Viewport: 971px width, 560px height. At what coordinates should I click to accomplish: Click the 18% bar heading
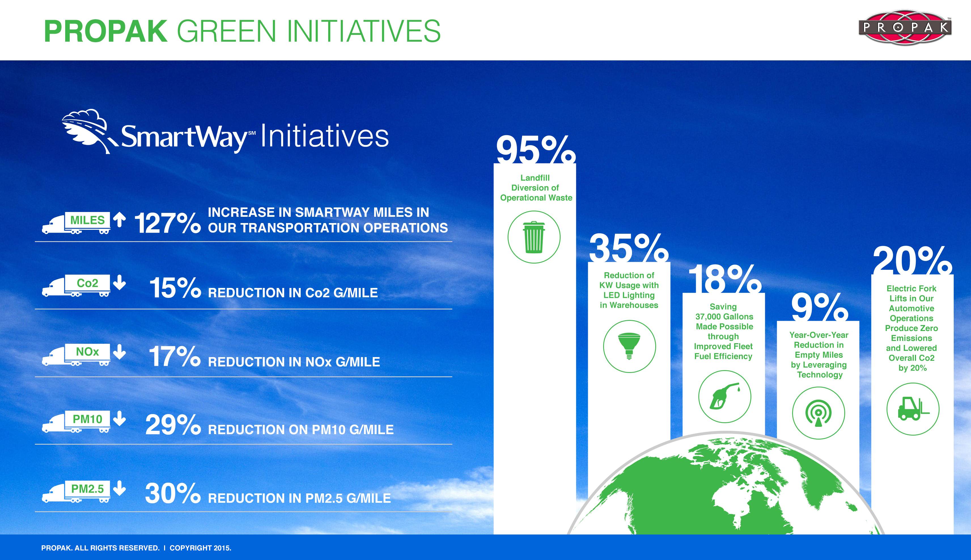coord(724,279)
